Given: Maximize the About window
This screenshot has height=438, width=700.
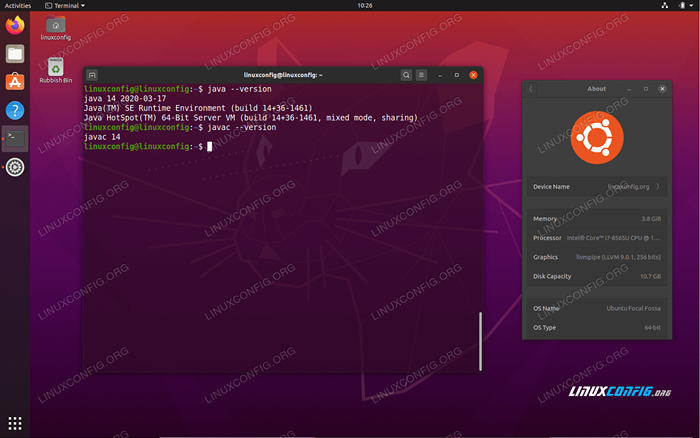Looking at the screenshot, I should pyautogui.click(x=646, y=89).
